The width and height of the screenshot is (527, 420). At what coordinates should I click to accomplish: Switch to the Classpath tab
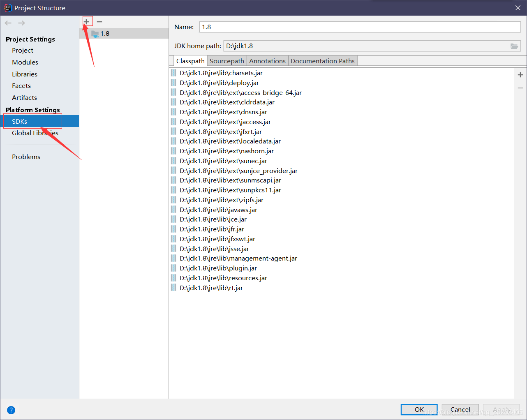click(x=190, y=61)
